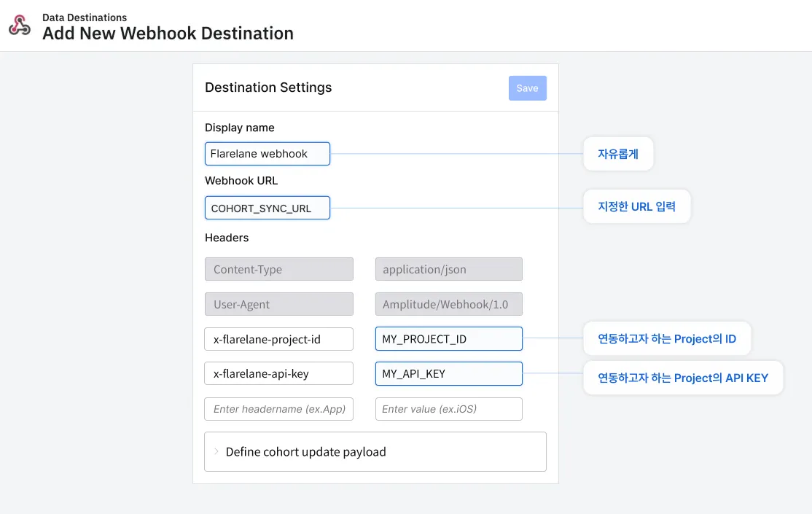Click the Define cohort update payload text

[x=306, y=452]
